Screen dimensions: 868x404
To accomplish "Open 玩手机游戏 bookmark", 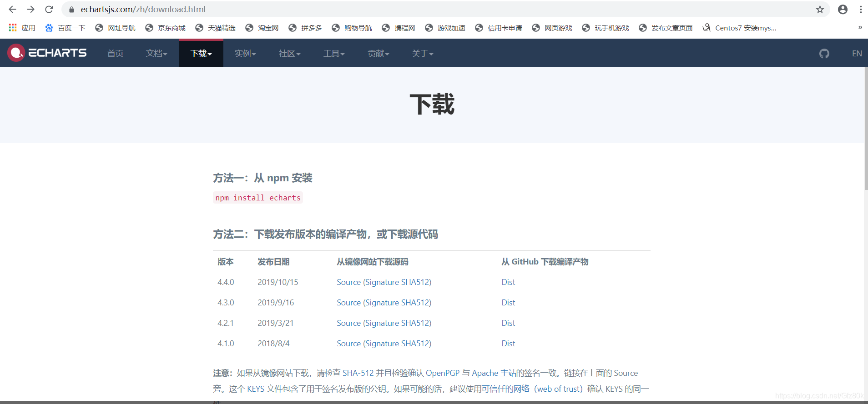I will point(605,28).
